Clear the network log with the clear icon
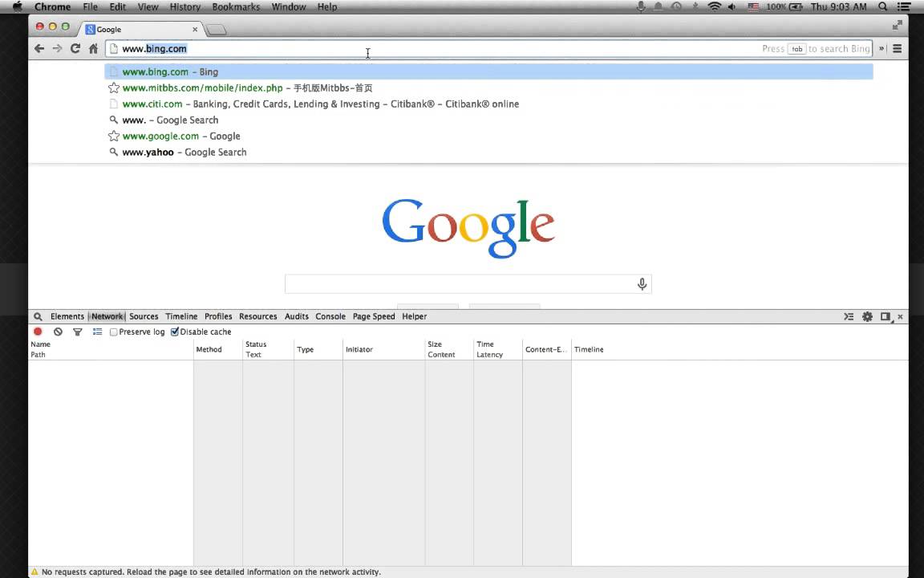Screen dimensions: 924x578 pos(58,332)
